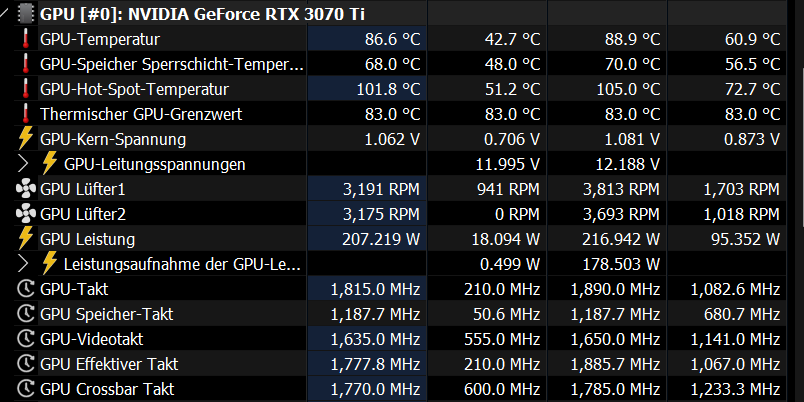
Task: Select the GPU Speicher-Takt row label
Action: pyautogui.click(x=107, y=314)
